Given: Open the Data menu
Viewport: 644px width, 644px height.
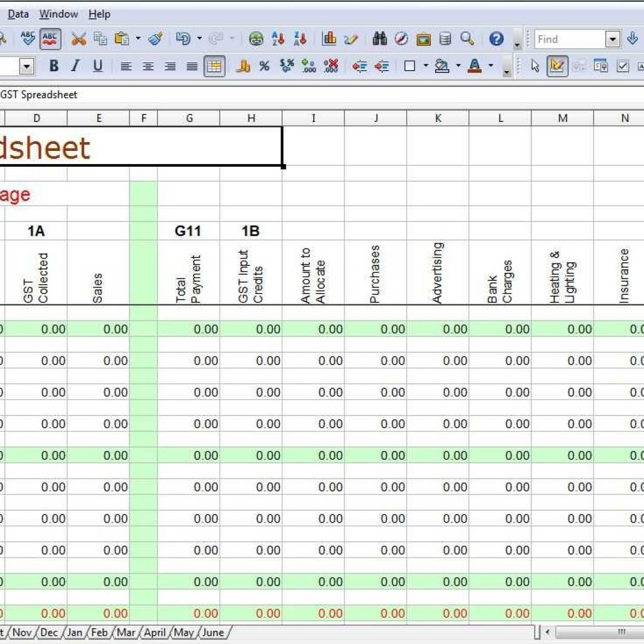Looking at the screenshot, I should point(18,13).
